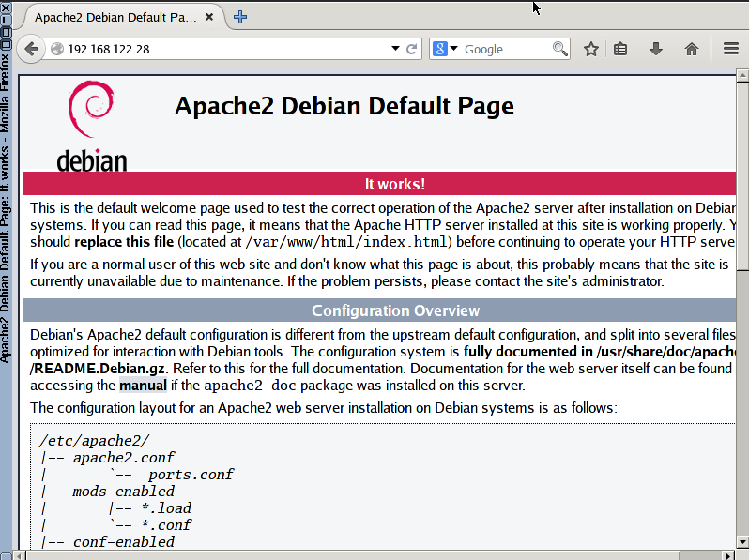Click the mods-enabled entry
The height and width of the screenshot is (560, 749).
coord(124,492)
